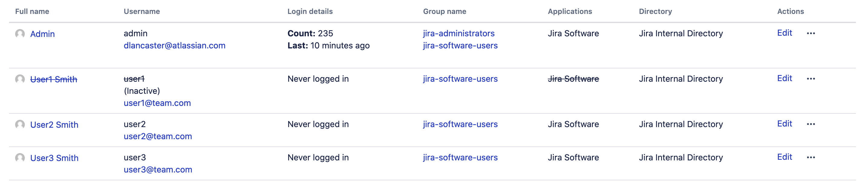Open user3's jira-software-users group link
Screen dimensions: 868x187
(460, 157)
